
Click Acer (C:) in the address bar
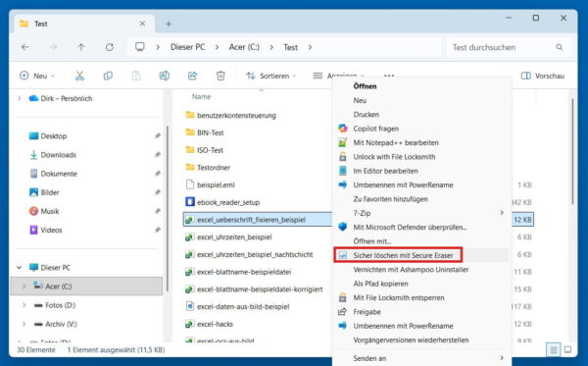tap(244, 47)
